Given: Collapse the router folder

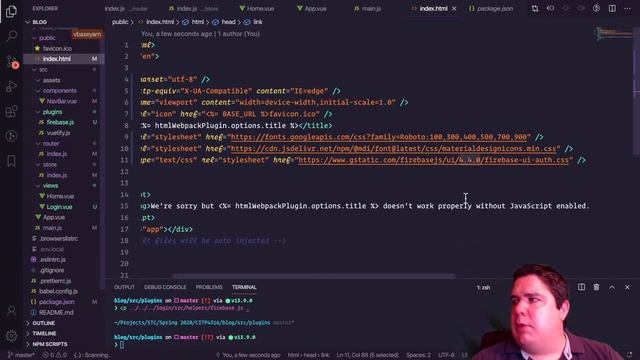Looking at the screenshot, I should pos(38,144).
